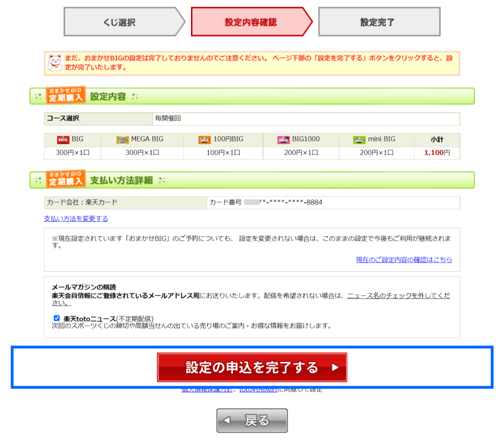Image resolution: width=504 pixels, height=445 pixels.
Task: Click the 定期購入 badge beside 支払い方法詳細
Action: (66, 179)
